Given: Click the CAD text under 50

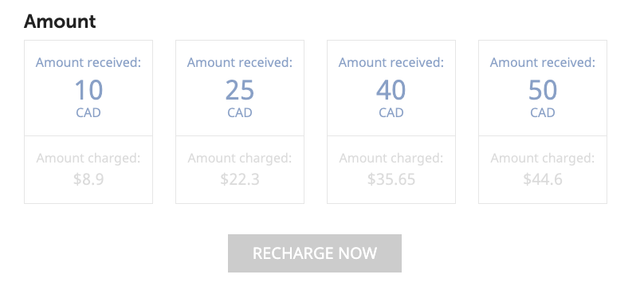Looking at the screenshot, I should pos(543,112).
